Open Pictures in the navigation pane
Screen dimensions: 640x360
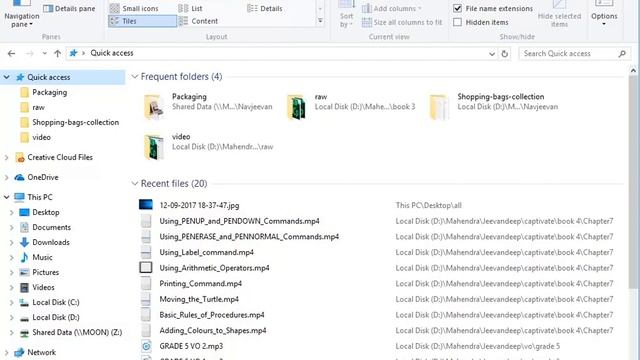[x=45, y=272]
